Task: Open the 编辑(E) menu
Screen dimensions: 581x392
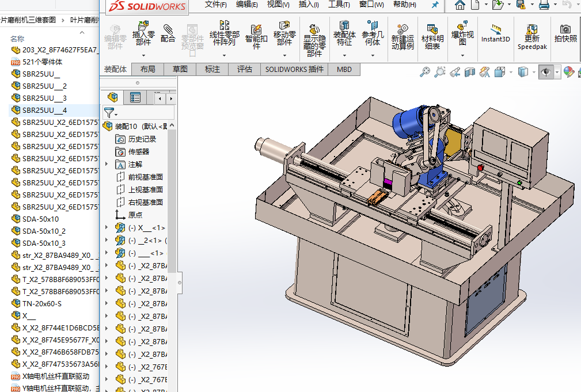Action: point(247,5)
